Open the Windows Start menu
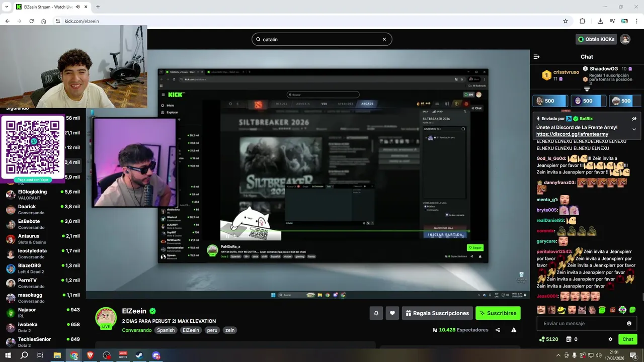644x362 pixels. pyautogui.click(x=8, y=355)
